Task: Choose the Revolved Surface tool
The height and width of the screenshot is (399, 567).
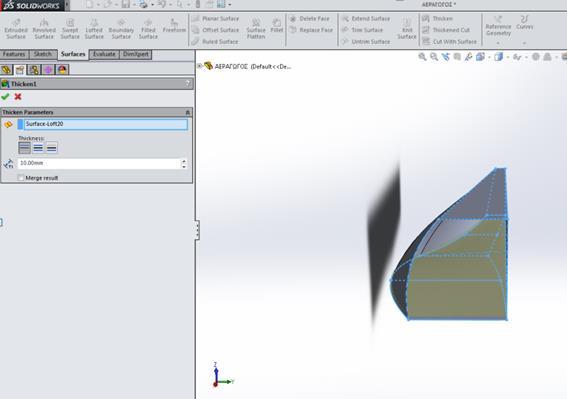Action: (x=44, y=29)
